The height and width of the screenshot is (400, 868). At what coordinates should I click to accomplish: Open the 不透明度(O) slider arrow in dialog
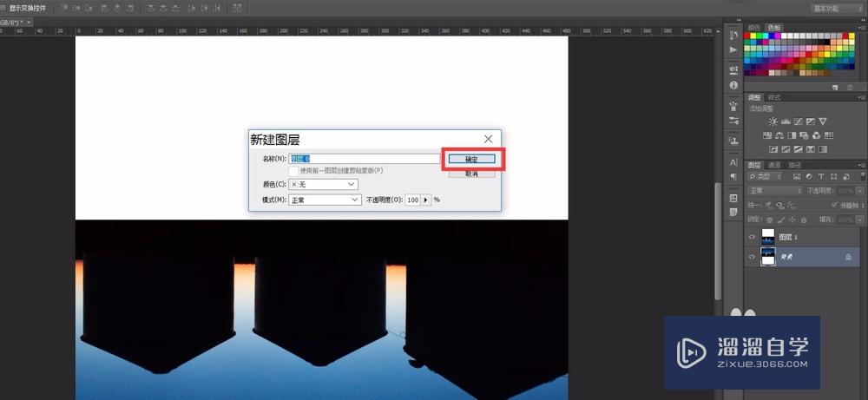425,200
